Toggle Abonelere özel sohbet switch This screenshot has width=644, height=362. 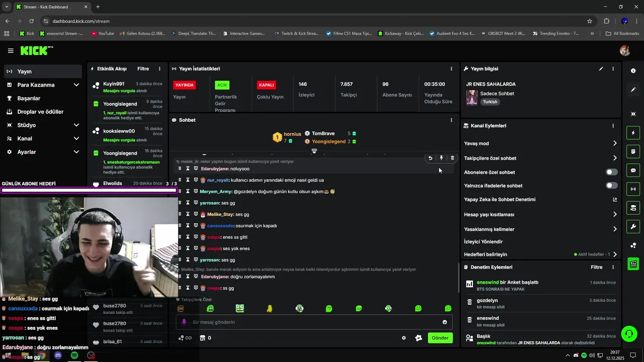coord(611,172)
